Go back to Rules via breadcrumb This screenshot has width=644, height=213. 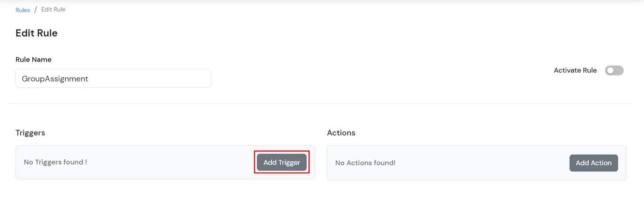[23, 10]
